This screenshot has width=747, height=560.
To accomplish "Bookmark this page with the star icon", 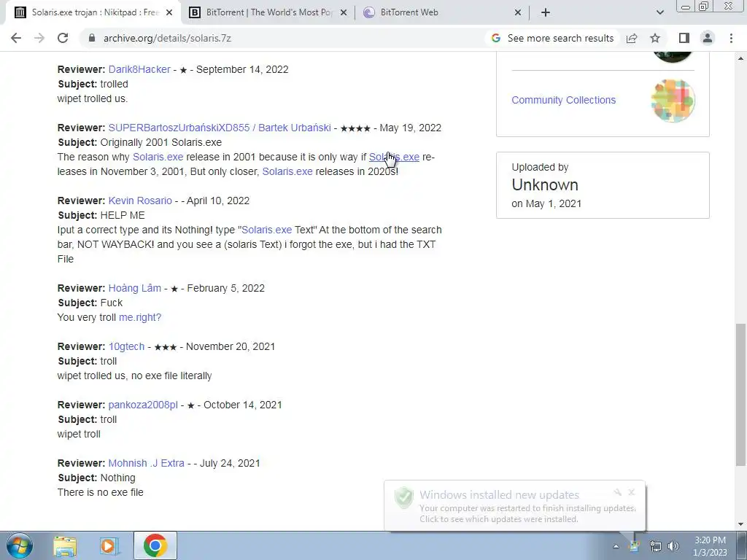I will point(655,38).
